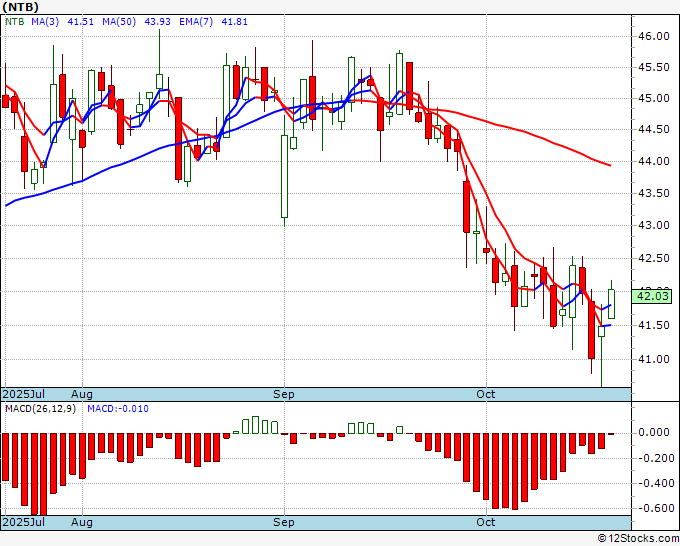This screenshot has height=546, width=680.
Task: Click the MA(3) value 41.51
Action: click(x=81, y=21)
